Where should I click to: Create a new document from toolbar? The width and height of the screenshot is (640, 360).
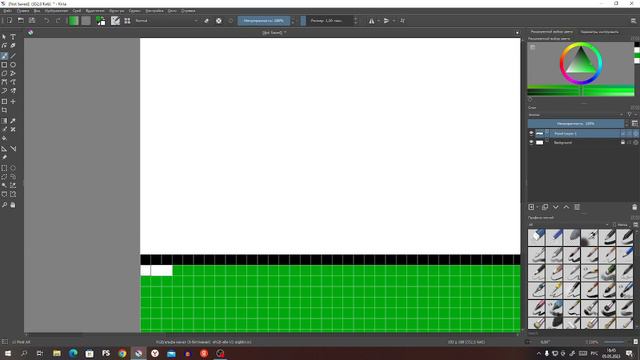(9, 20)
